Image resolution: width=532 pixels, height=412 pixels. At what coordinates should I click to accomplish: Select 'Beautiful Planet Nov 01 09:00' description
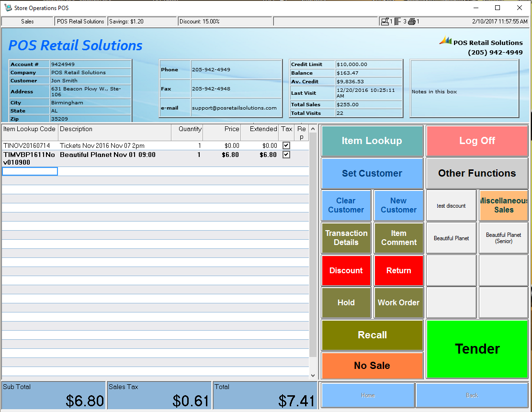[108, 155]
